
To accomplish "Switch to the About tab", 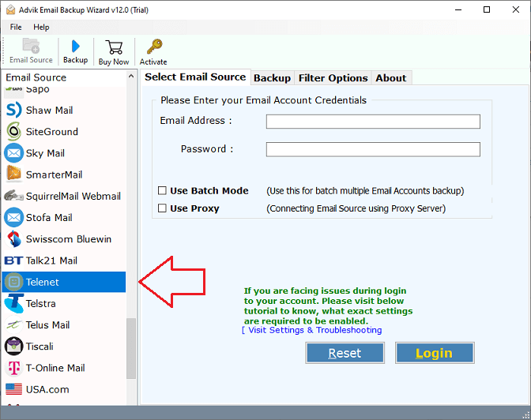I will (x=391, y=78).
